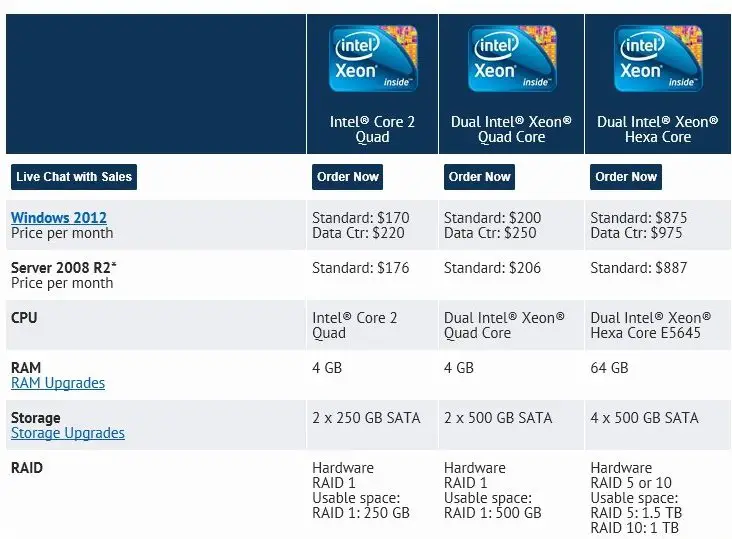The height and width of the screenshot is (539, 732).
Task: Select the Data Ctr: $220 price text
Action: click(x=358, y=233)
